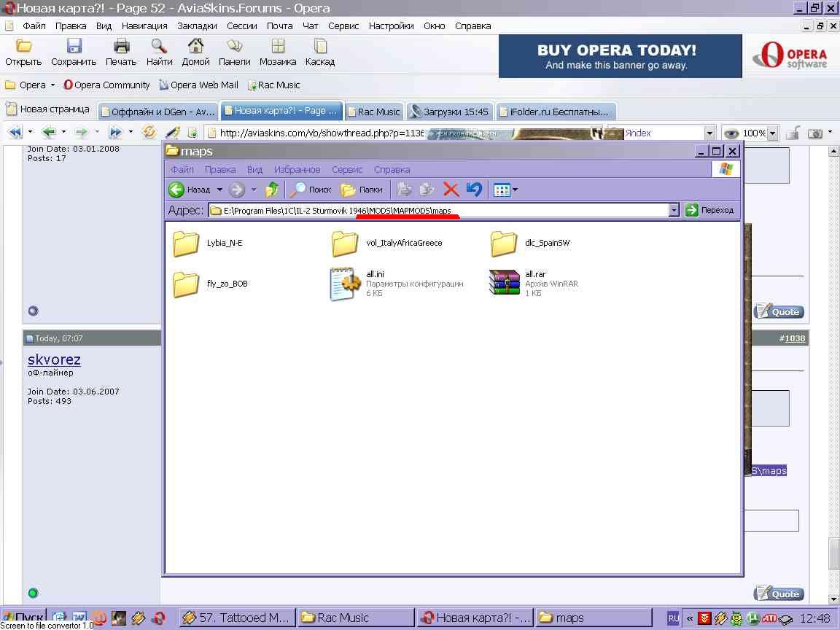Switch to the Загрузки 15:45 tab

(x=449, y=112)
